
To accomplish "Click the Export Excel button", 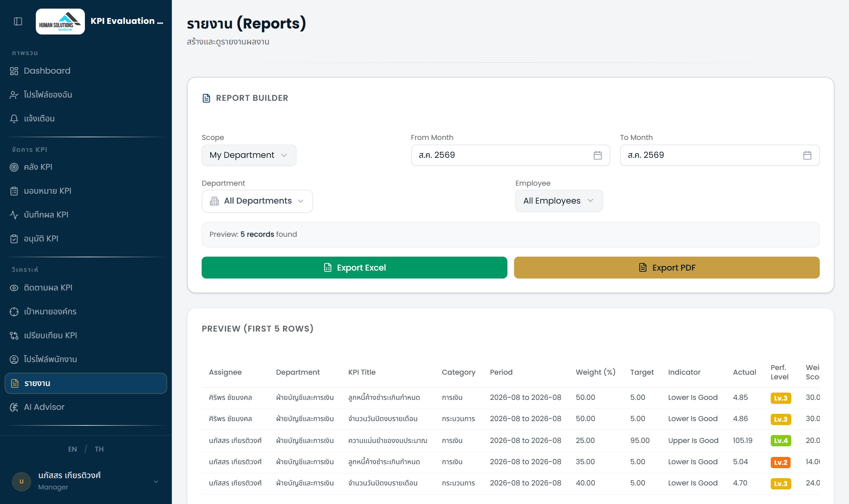I will [x=354, y=268].
